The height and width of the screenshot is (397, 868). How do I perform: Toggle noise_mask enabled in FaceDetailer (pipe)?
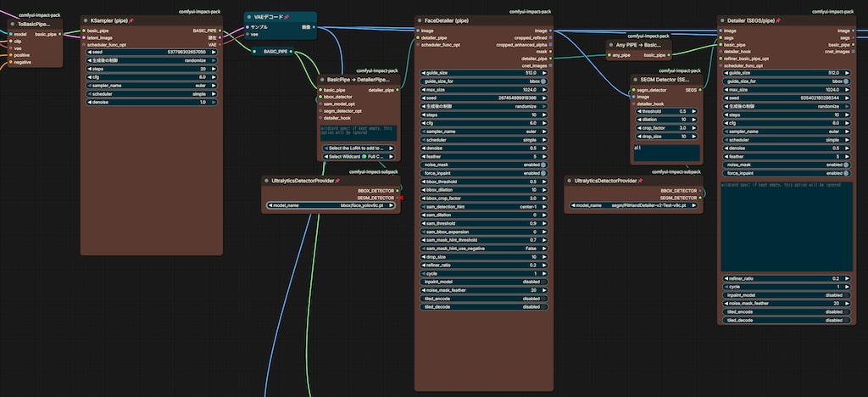coord(484,165)
